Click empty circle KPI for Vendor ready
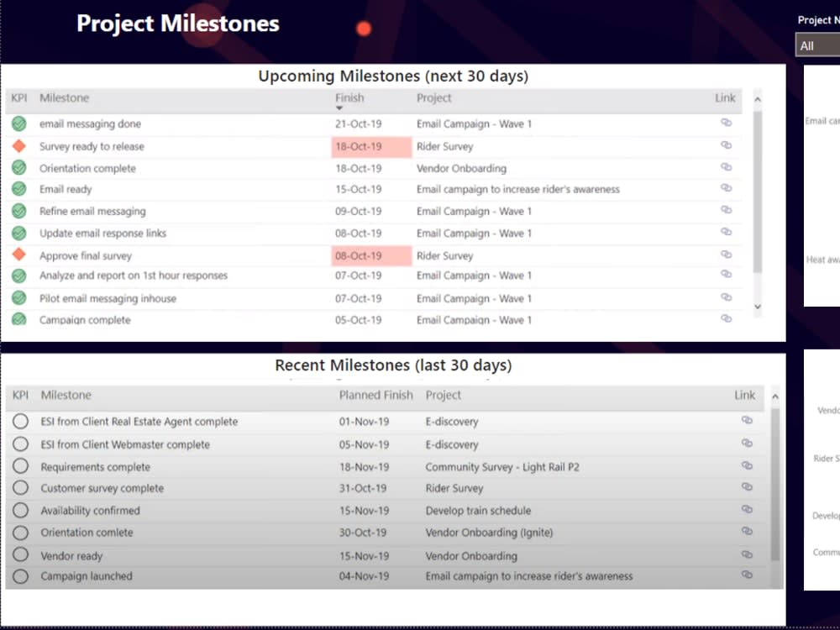Image resolution: width=840 pixels, height=630 pixels. (x=20, y=554)
